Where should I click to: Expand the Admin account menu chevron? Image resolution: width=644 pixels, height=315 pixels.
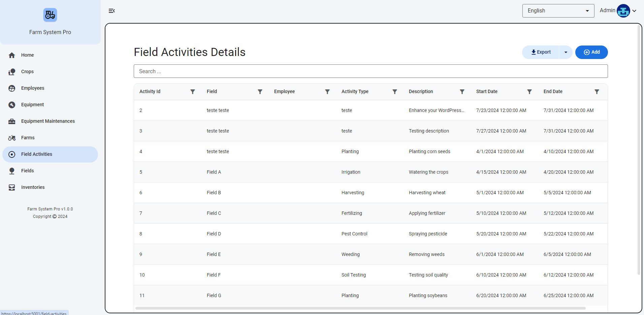click(635, 11)
